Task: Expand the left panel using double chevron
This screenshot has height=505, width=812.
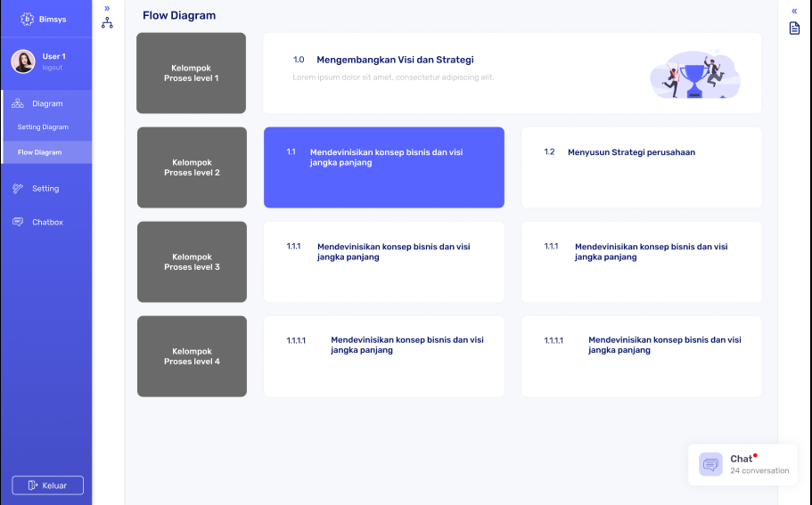Action: pos(107,8)
